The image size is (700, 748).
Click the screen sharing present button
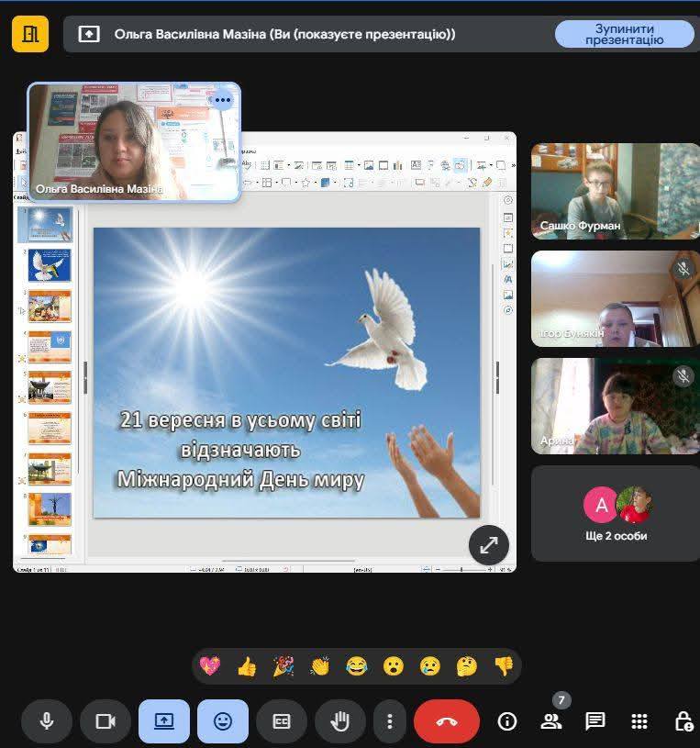(164, 721)
